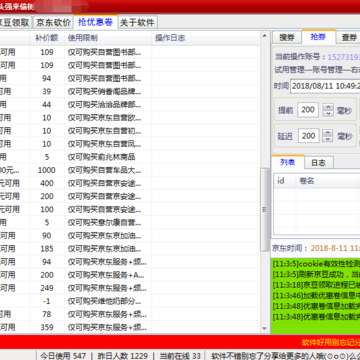Click the 软件不错别忘了分享 status message
Viewport: 360px width, 360px height.
[286, 355]
